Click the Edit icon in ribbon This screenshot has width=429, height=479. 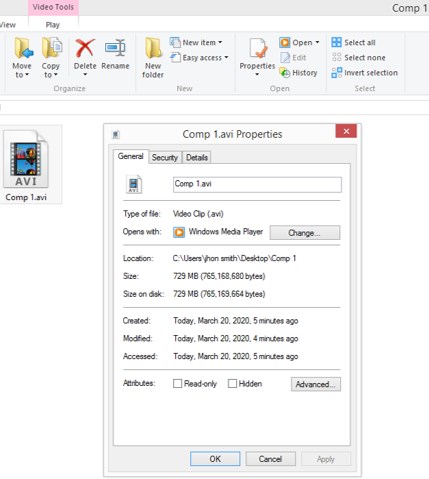(x=285, y=58)
